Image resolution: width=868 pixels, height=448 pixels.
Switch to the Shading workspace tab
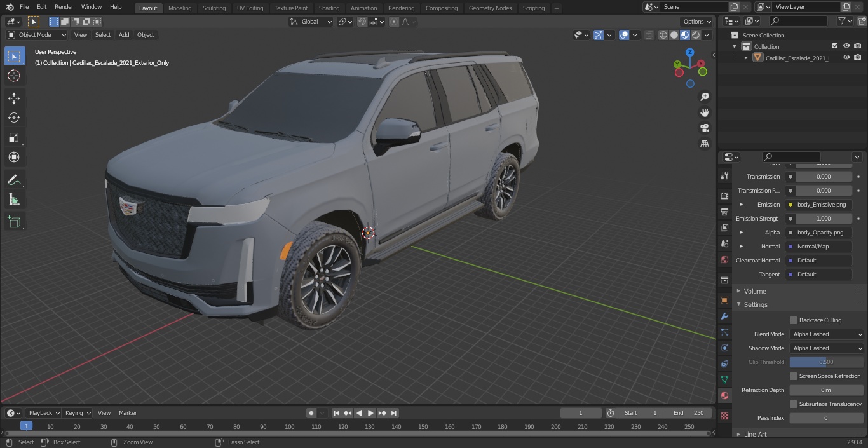click(x=329, y=8)
